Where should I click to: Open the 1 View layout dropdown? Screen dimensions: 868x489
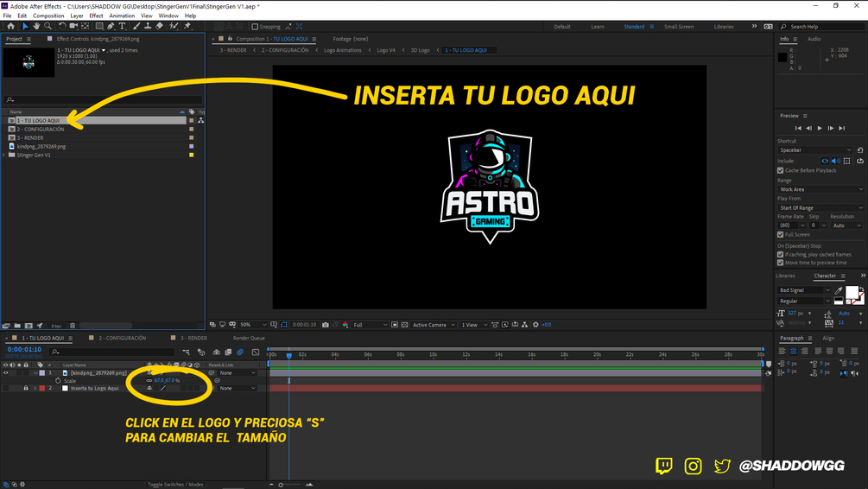point(474,325)
